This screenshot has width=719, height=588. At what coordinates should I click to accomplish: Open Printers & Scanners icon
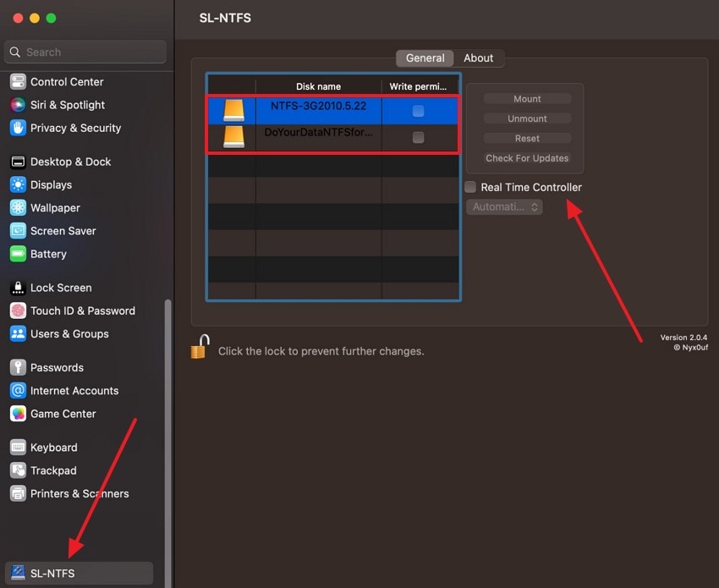pos(18,493)
